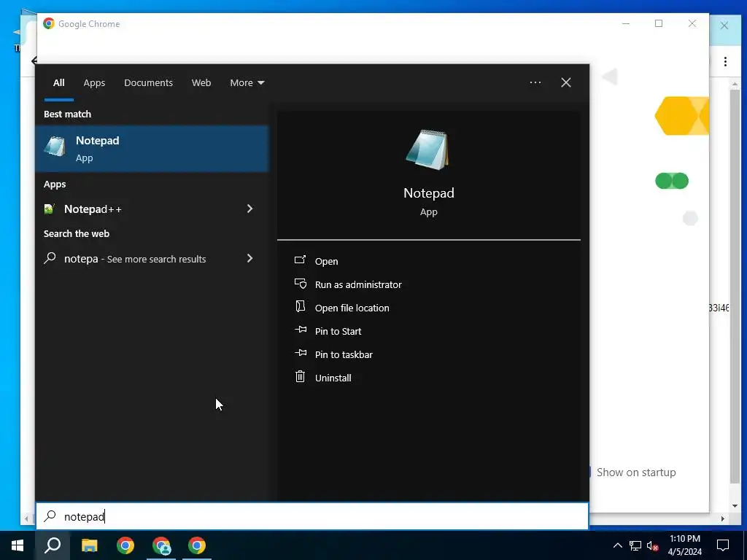Click the web search magnifier icon

coord(50,257)
